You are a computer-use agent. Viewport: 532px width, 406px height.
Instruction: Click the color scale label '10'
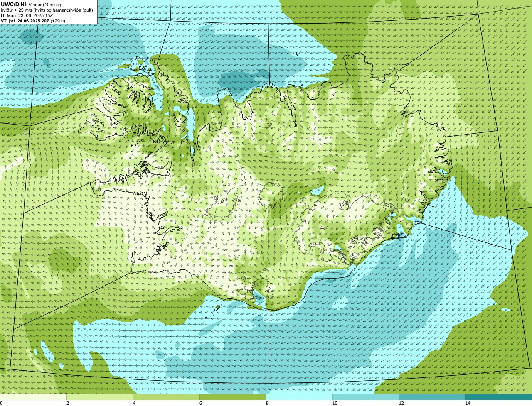pos(335,403)
